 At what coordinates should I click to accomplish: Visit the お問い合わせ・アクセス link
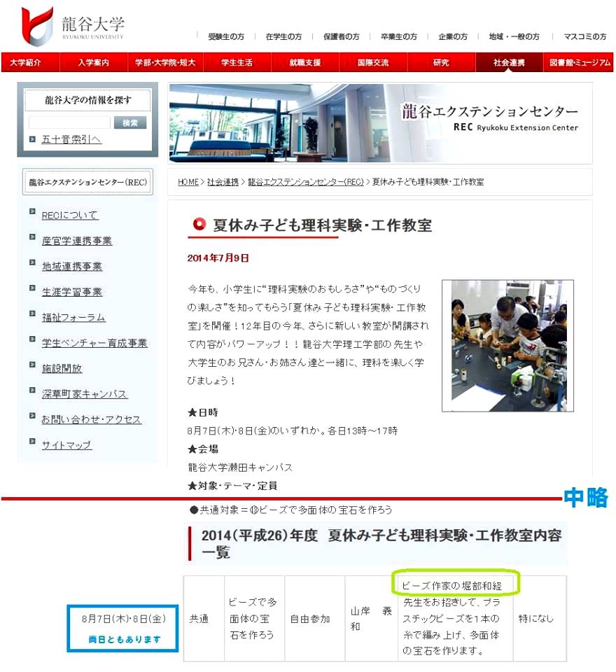click(91, 419)
